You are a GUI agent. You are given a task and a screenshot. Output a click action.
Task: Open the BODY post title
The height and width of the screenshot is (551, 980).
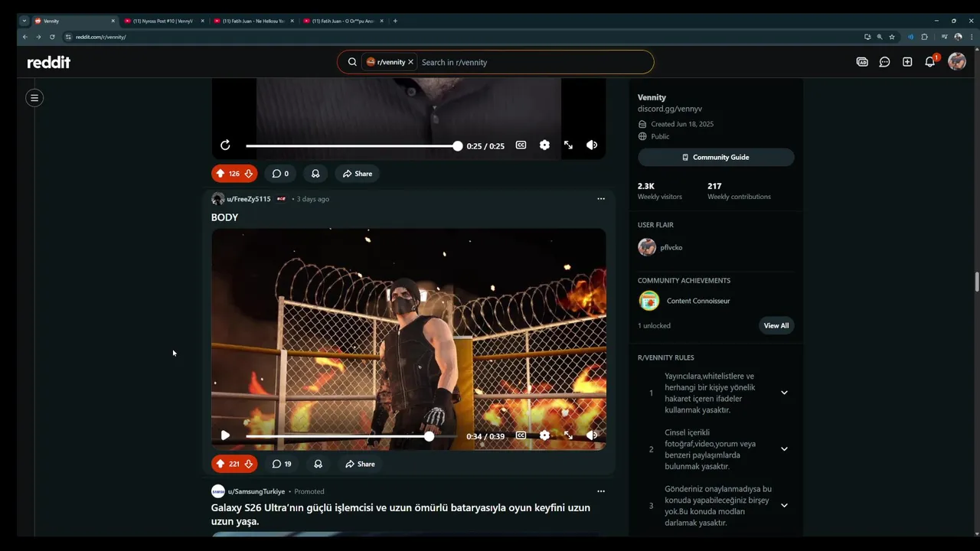(x=224, y=217)
